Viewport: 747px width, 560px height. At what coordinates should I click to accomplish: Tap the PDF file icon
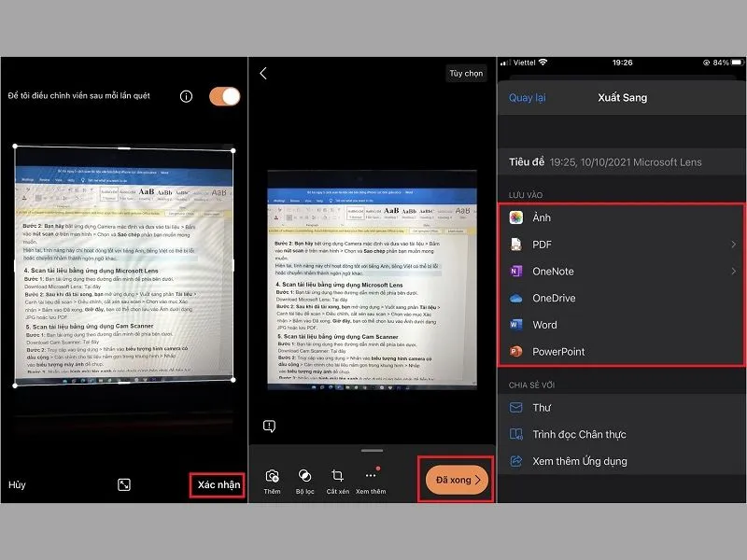coord(516,245)
